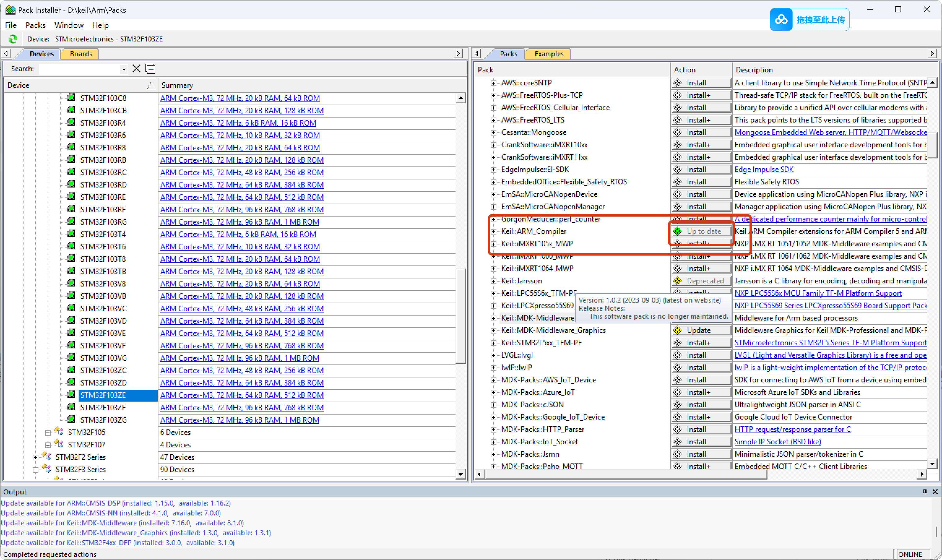Switch to the Examples tab

click(549, 54)
